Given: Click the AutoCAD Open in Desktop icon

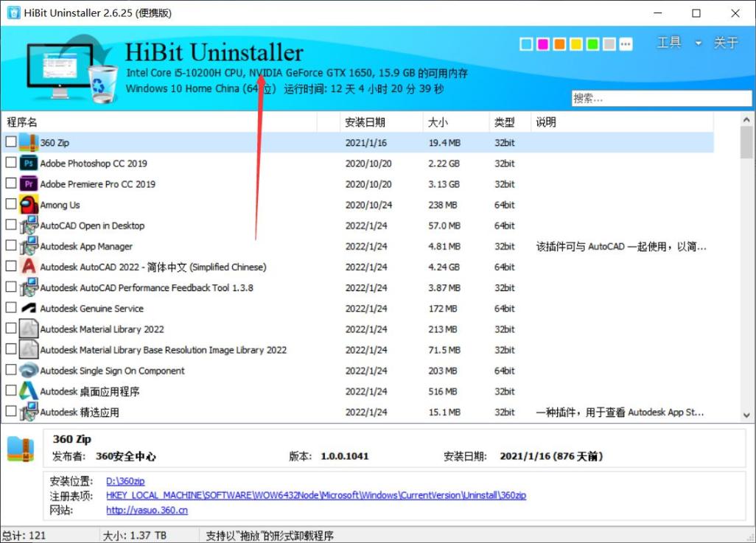Looking at the screenshot, I should (x=29, y=225).
